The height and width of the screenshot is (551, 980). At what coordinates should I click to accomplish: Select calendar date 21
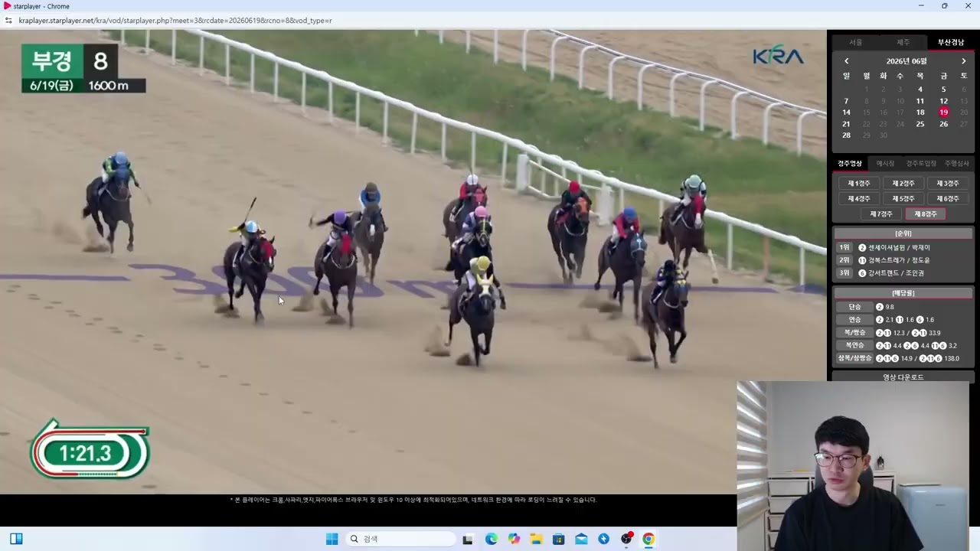coord(846,124)
